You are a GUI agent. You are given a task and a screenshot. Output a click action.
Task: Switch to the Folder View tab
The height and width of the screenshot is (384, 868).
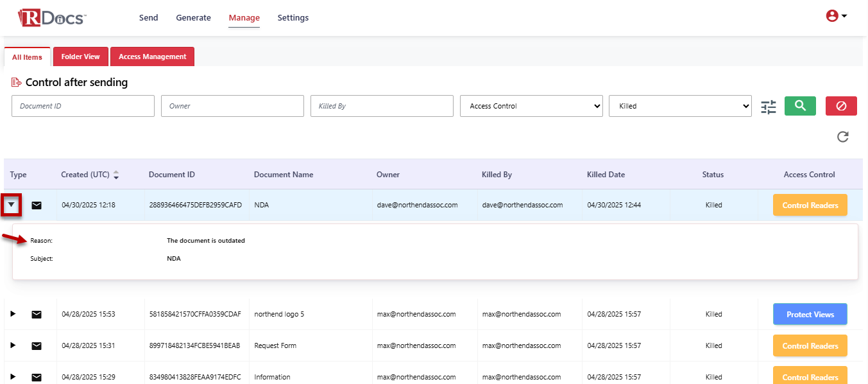(x=81, y=57)
